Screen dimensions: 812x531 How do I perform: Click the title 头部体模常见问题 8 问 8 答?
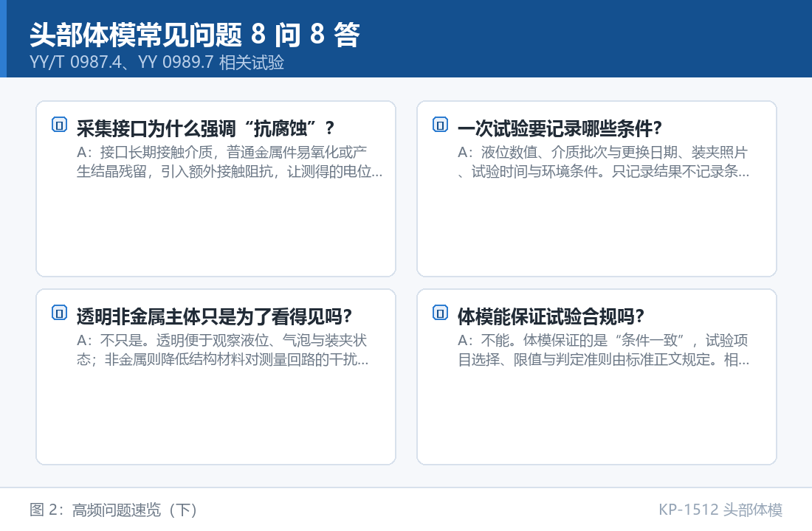[x=195, y=35]
